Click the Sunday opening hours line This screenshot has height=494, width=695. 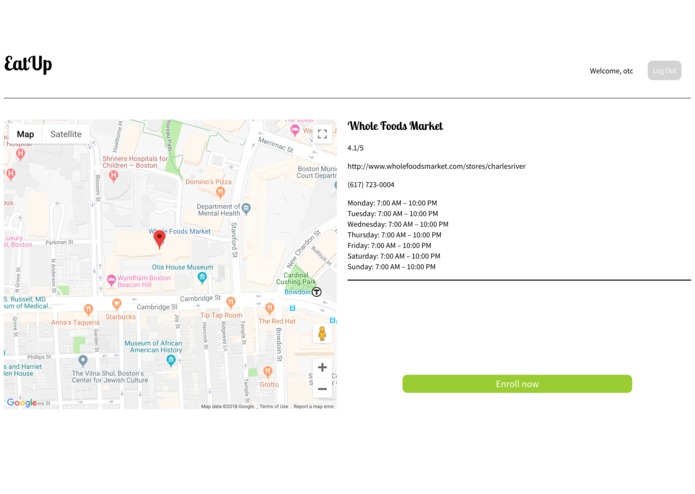391,267
